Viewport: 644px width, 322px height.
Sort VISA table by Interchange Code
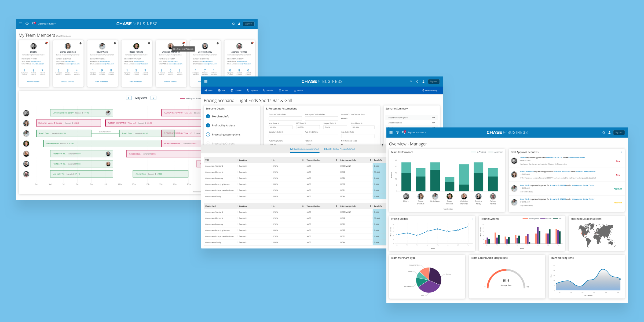pyautogui.click(x=370, y=160)
